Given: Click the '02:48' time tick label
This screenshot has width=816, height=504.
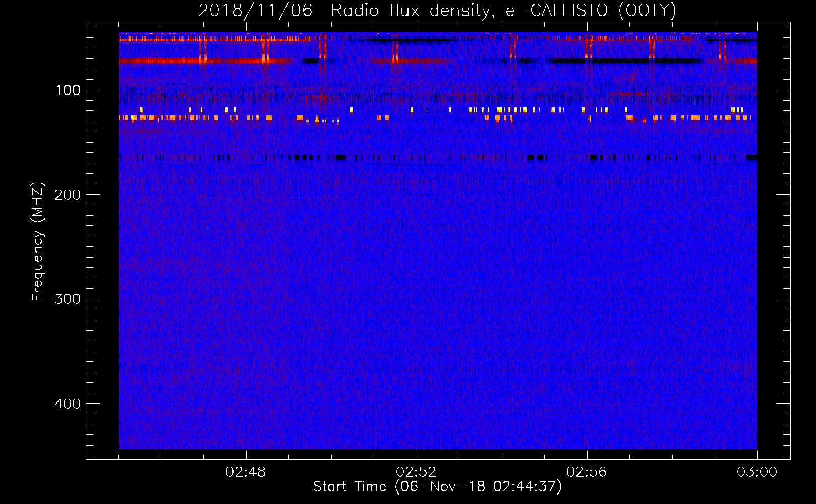Looking at the screenshot, I should point(246,472).
